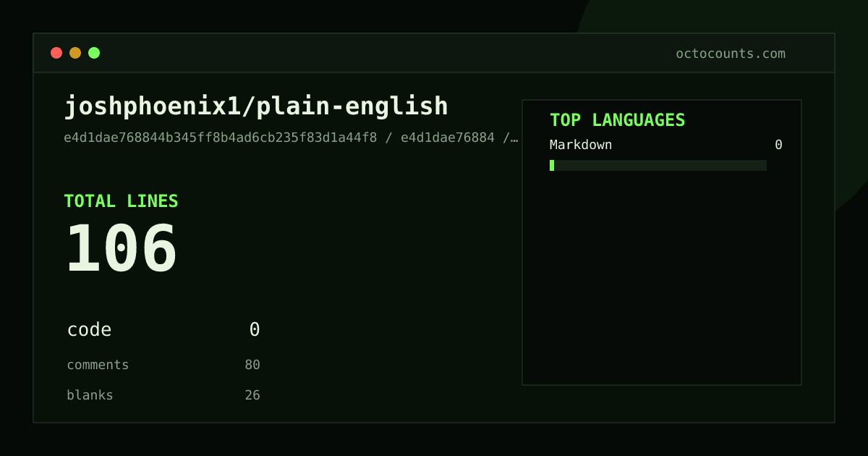
Task: Click the comments row label
Action: click(98, 365)
